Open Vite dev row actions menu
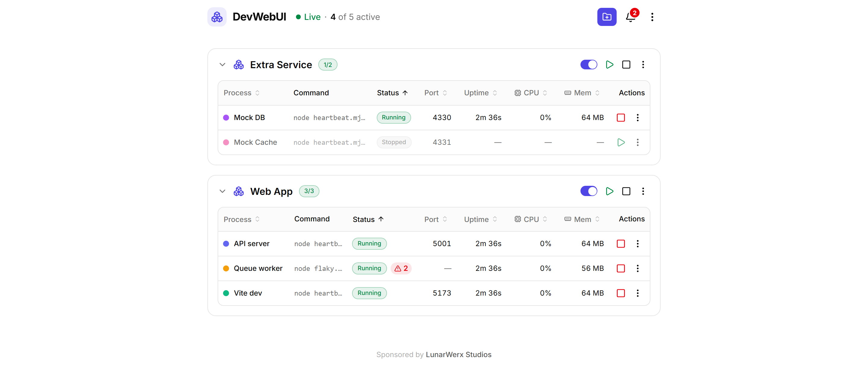This screenshot has width=868, height=374. (x=637, y=293)
